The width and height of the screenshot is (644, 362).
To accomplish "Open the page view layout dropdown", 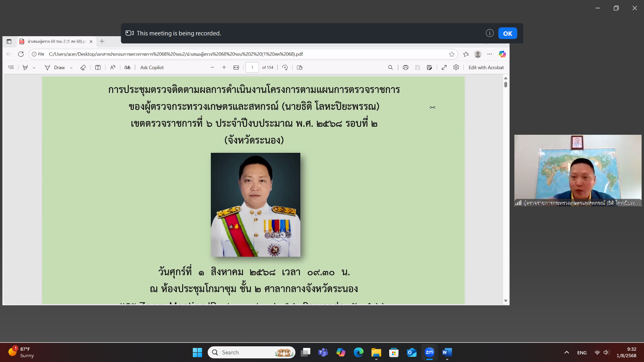I will pyautogui.click(x=299, y=68).
